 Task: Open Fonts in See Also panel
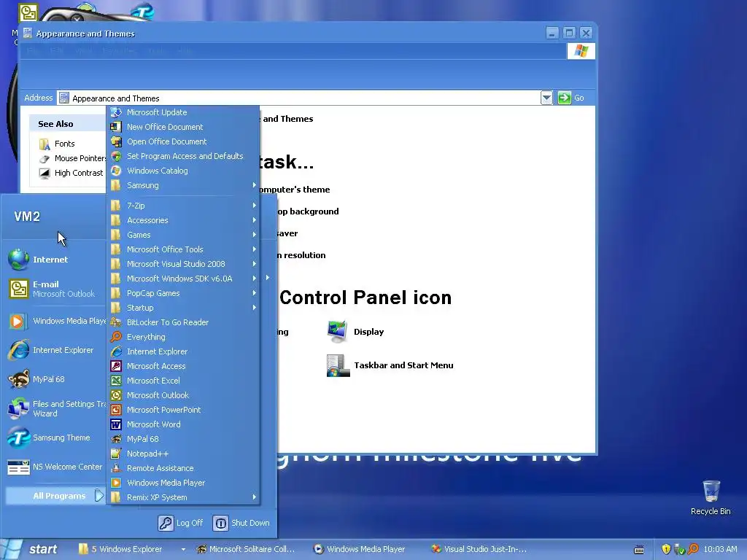[x=57, y=144]
